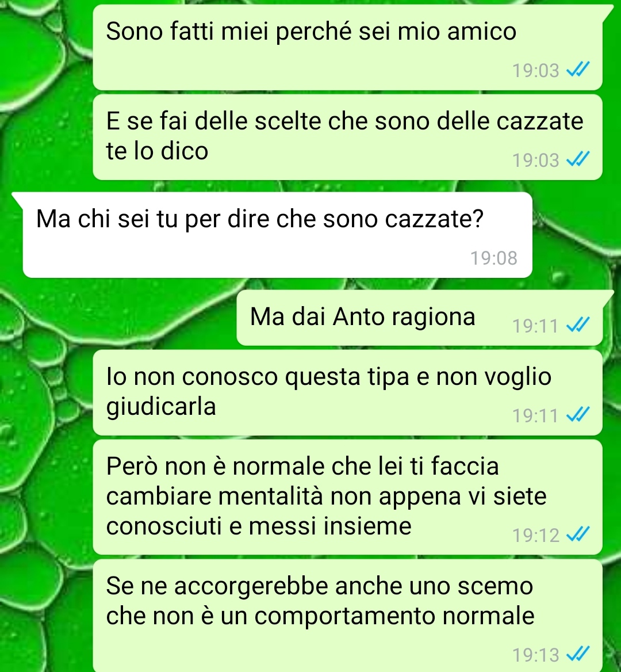Tap 19:11 timestamp beside 'Ma dai Anto ragiona'
This screenshot has width=621, height=672.
(x=536, y=326)
